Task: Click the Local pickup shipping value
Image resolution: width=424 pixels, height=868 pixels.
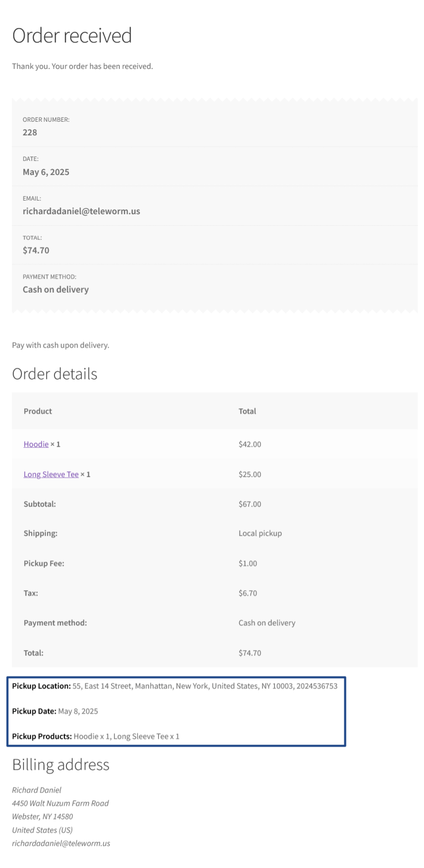Action: [x=260, y=534]
